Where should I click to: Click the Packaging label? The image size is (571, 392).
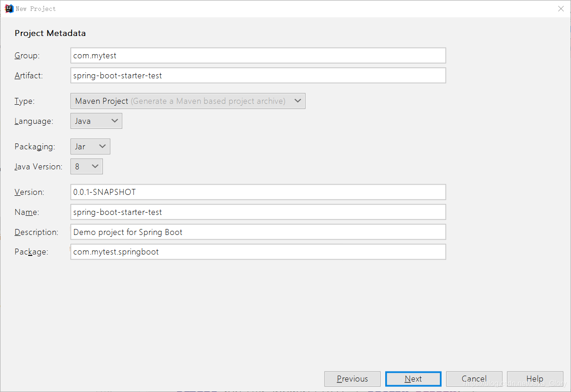click(35, 147)
